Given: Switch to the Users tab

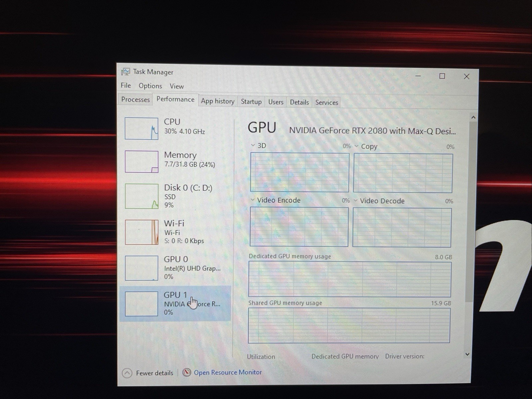Looking at the screenshot, I should (x=276, y=102).
